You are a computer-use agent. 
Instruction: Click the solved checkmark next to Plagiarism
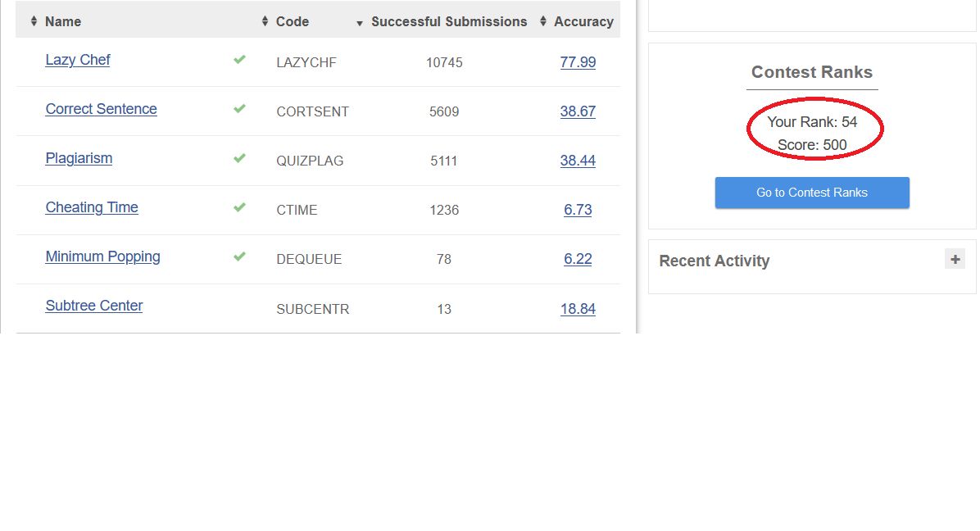coord(239,158)
